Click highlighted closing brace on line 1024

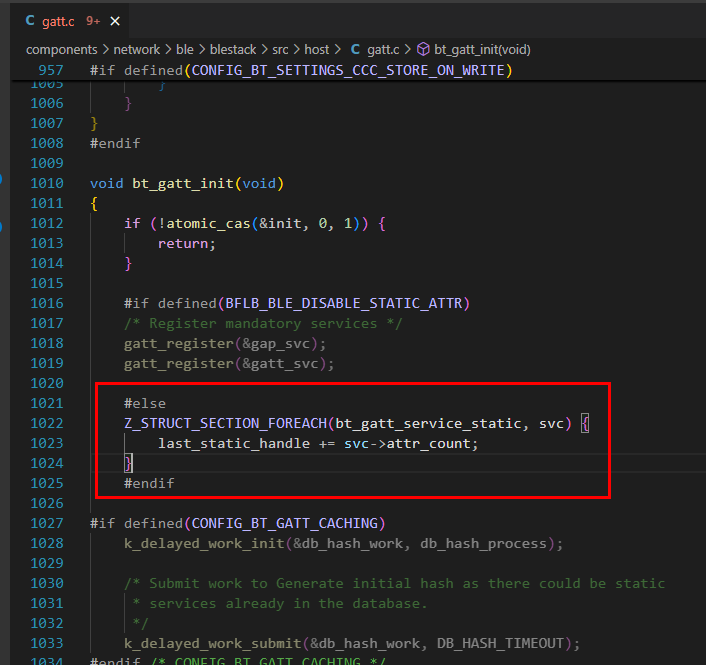click(x=129, y=463)
